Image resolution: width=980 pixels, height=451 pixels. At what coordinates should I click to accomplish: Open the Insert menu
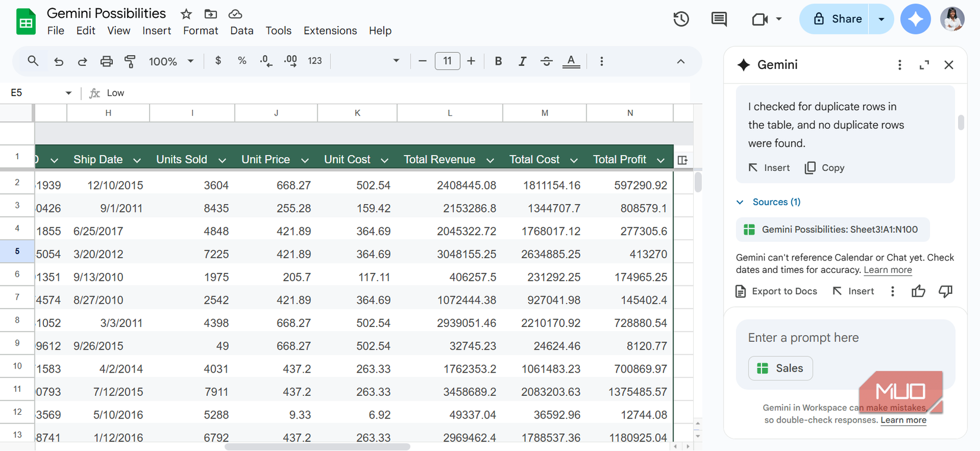(157, 30)
